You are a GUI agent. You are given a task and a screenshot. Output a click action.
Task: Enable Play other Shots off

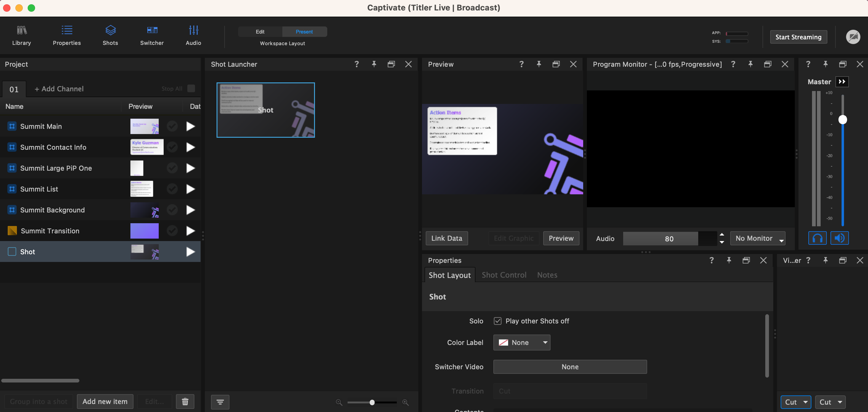[x=497, y=321]
